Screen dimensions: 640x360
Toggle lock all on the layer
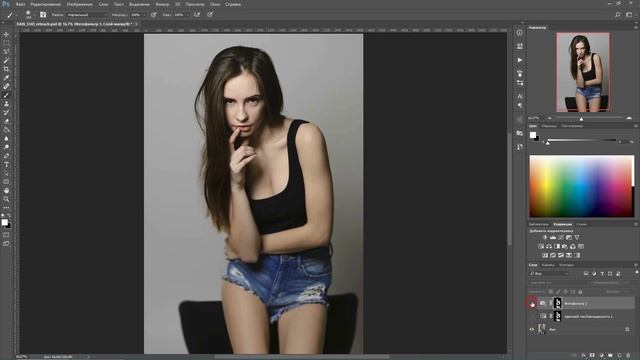click(580, 292)
